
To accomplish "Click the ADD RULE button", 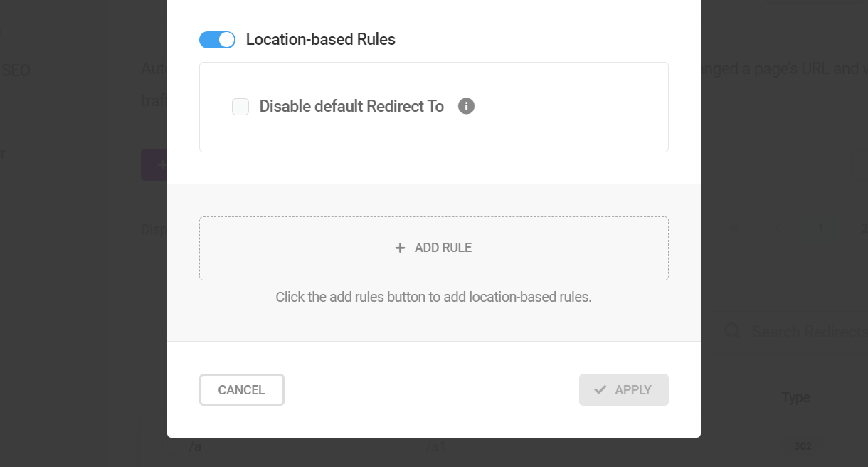I will (434, 248).
